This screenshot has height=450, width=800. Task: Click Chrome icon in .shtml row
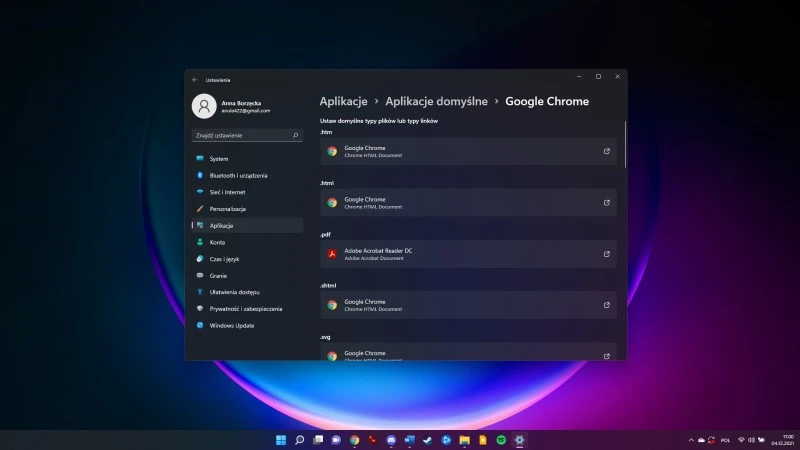coord(332,305)
